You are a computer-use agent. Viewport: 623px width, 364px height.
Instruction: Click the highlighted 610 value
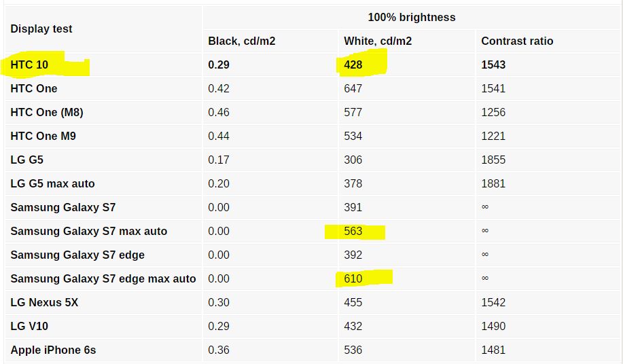click(353, 279)
